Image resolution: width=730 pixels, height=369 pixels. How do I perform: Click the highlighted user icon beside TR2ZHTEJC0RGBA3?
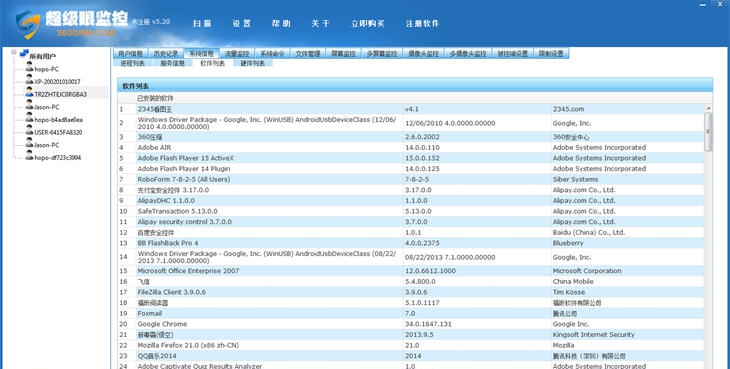click(x=29, y=93)
